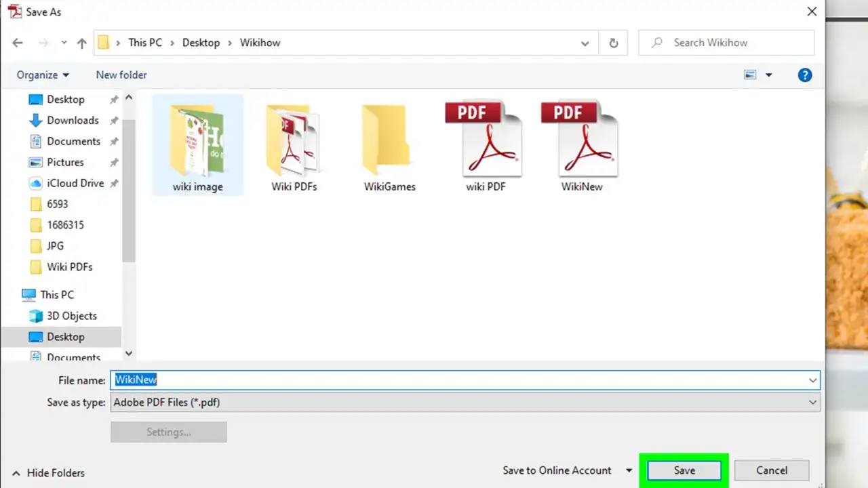Expand Save to Online Account arrow

coord(629,470)
